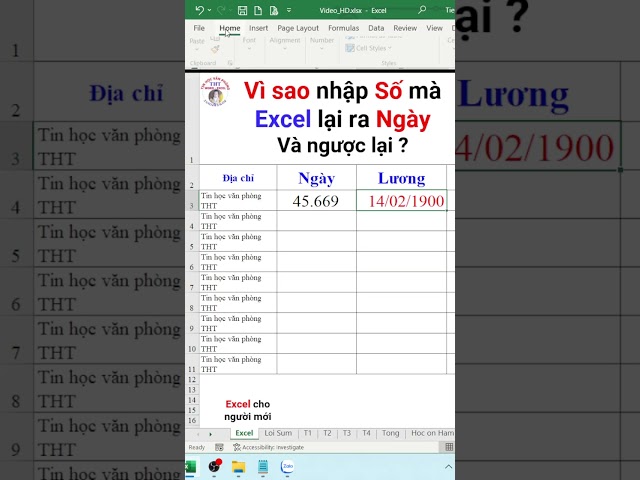Switch to the Loi Sum sheet

(x=278, y=433)
